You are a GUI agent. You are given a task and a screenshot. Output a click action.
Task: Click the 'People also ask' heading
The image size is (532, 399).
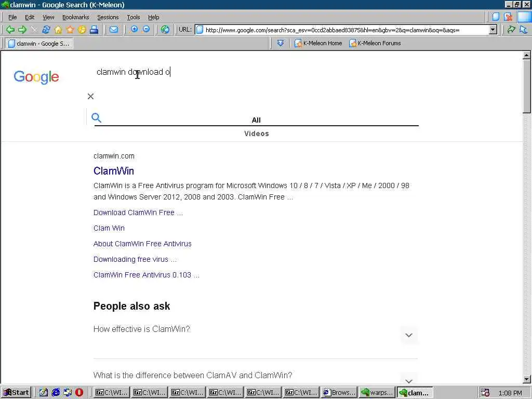click(131, 306)
